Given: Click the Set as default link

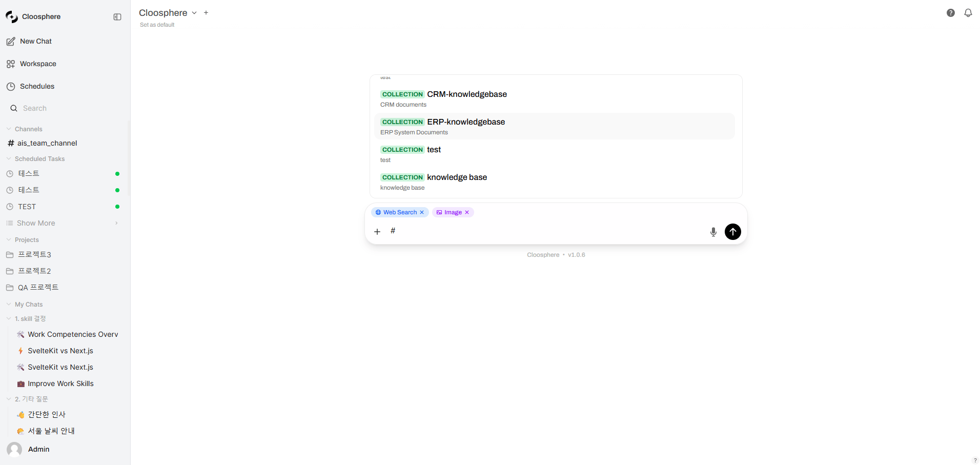Looking at the screenshot, I should [157, 25].
